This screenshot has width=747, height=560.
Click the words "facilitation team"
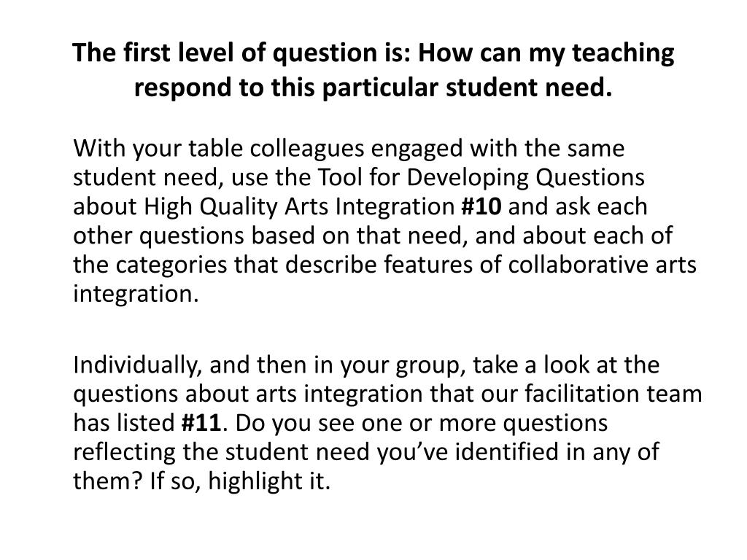tap(614, 394)
